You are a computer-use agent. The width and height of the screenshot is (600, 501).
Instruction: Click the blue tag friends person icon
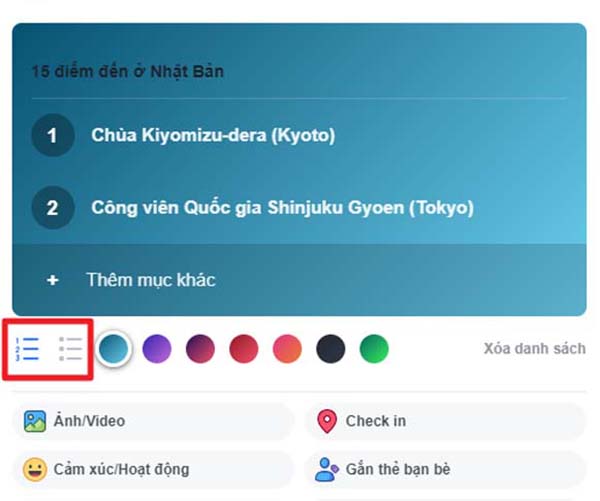pyautogui.click(x=327, y=470)
